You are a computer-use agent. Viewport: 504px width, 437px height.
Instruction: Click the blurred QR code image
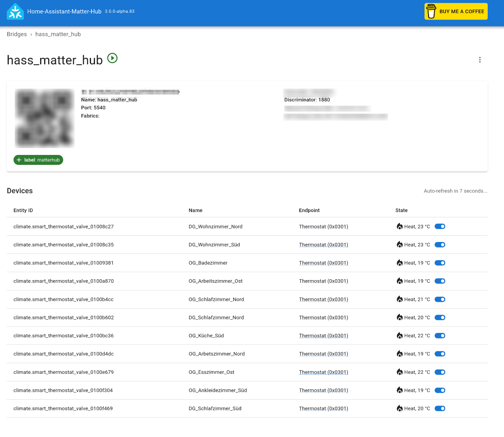tap(45, 118)
